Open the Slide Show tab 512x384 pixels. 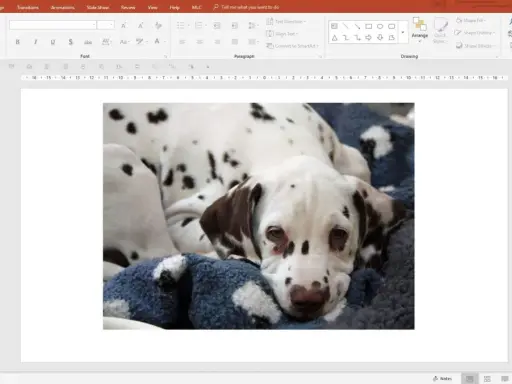(x=98, y=7)
